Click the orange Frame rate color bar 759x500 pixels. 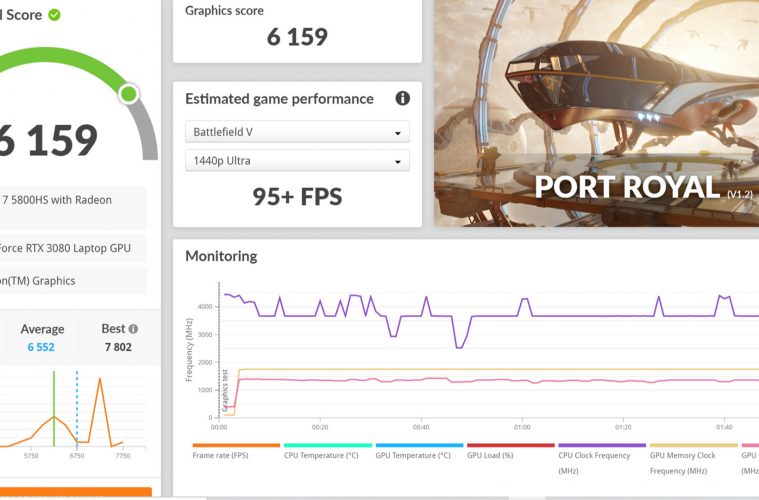coord(236,445)
